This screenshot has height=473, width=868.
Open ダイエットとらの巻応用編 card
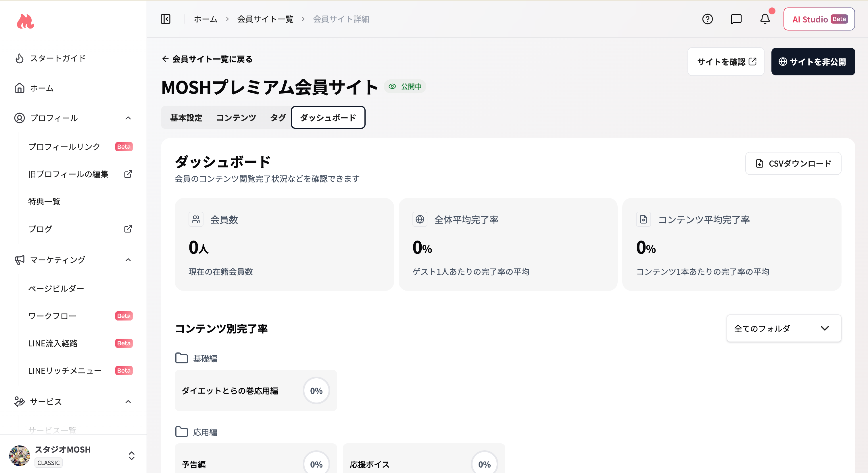(256, 390)
